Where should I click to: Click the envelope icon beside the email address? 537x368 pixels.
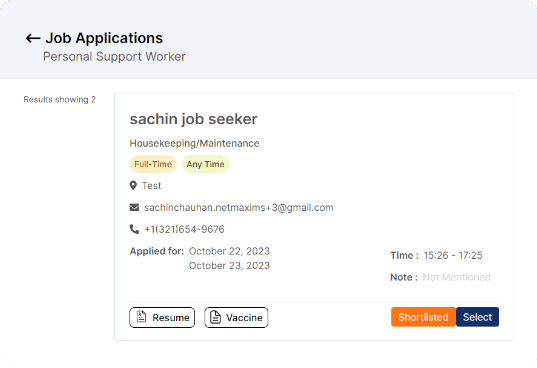(x=134, y=207)
